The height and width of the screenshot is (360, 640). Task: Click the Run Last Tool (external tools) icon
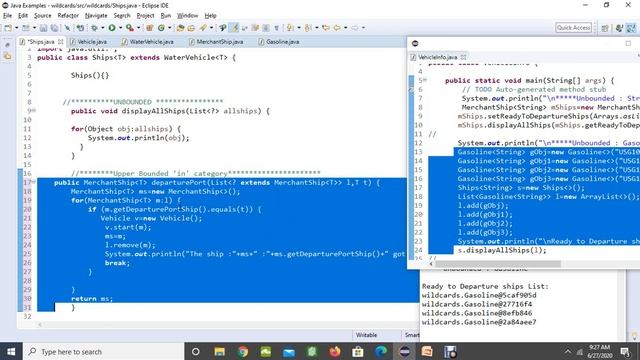point(130,28)
